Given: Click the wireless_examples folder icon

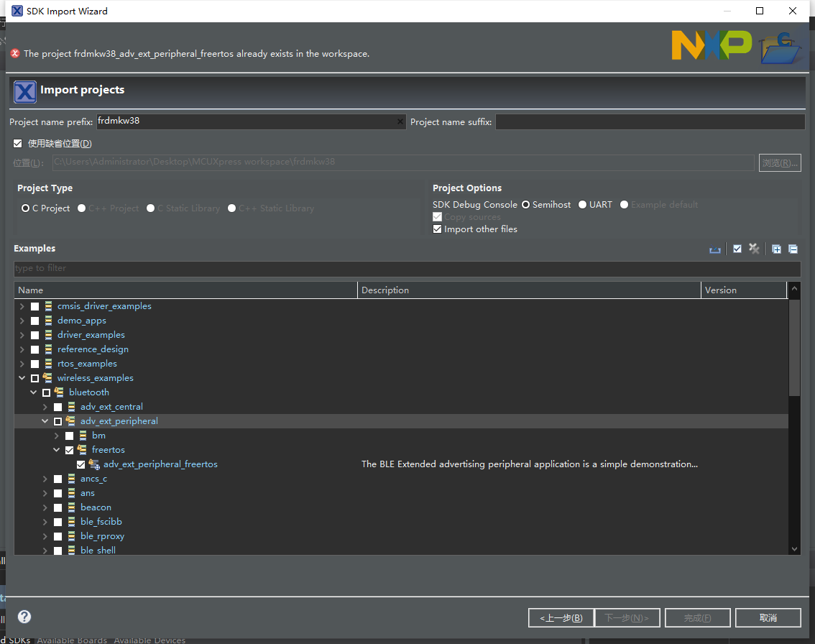Looking at the screenshot, I should click(x=48, y=378).
